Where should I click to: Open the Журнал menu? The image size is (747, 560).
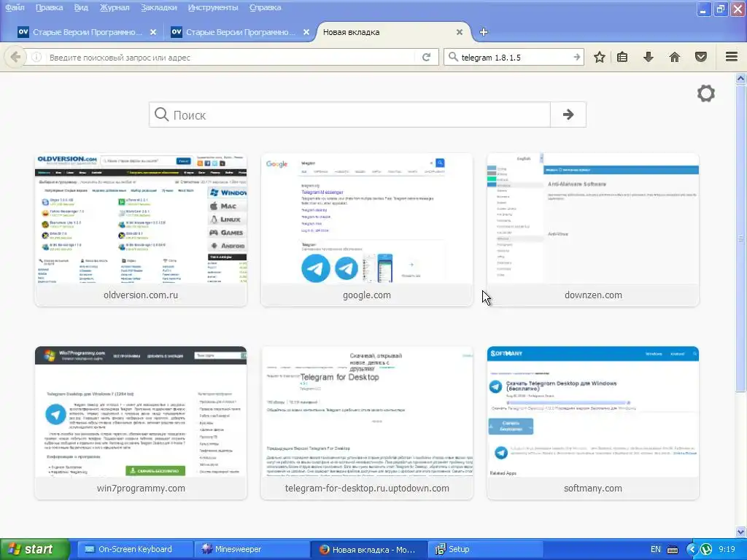tap(115, 7)
